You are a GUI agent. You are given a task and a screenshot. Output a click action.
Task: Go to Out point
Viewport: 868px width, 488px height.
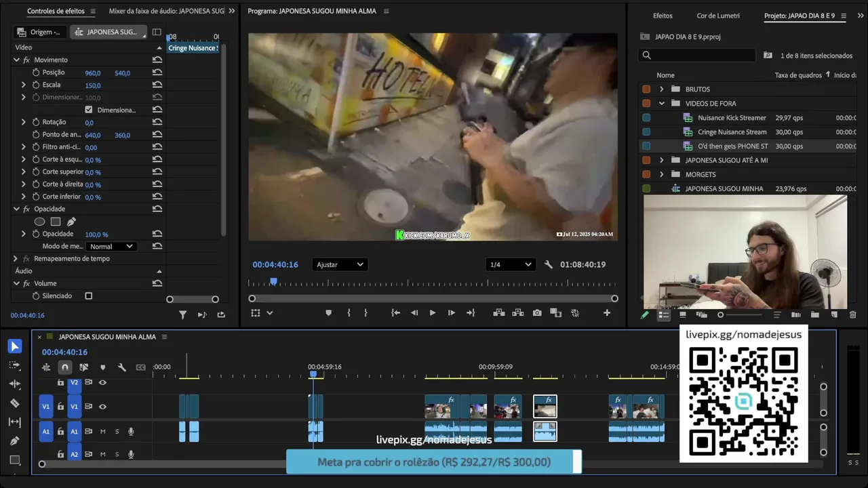[x=471, y=313]
